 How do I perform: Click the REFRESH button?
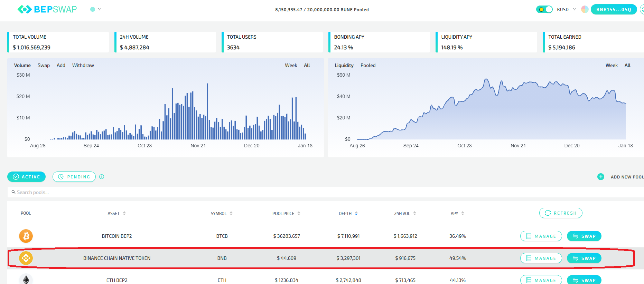pyautogui.click(x=561, y=213)
